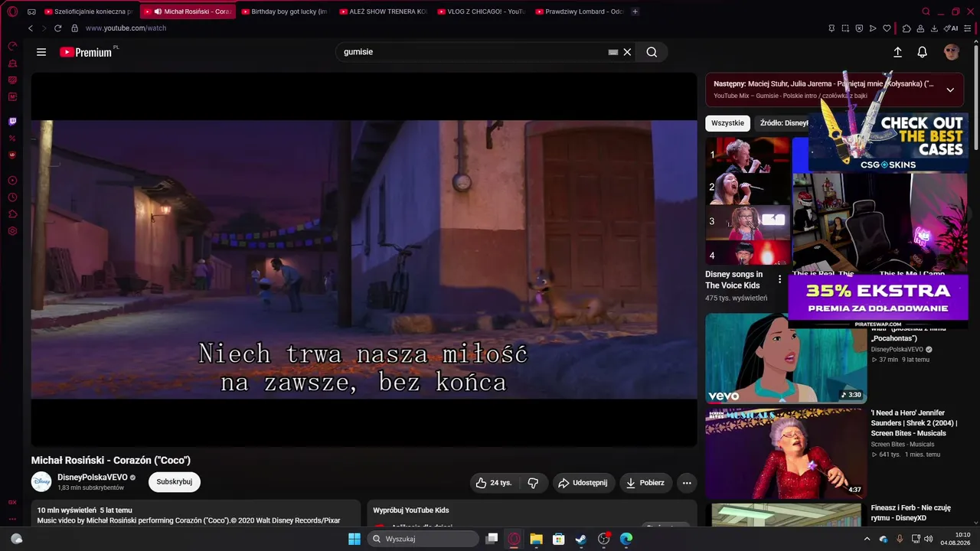Show hidden system tray icons
The image size is (980, 551).
click(867, 539)
